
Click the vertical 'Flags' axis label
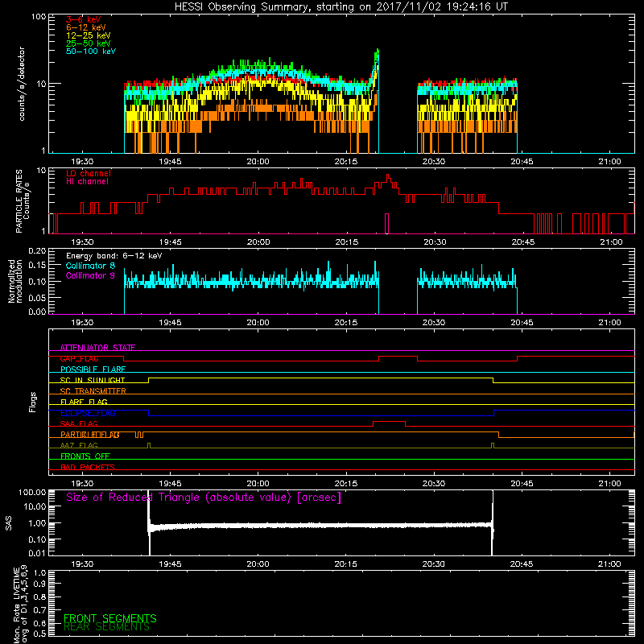pyautogui.click(x=32, y=402)
